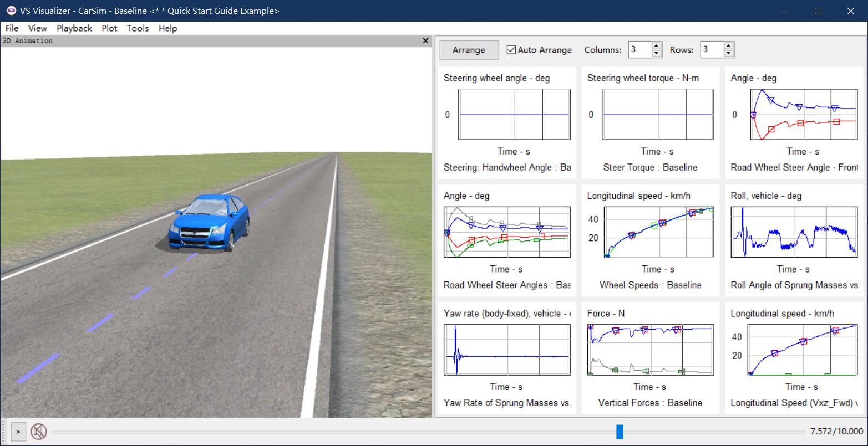Increase the Columns value
Image resolution: width=868 pixels, height=446 pixels.
click(657, 46)
